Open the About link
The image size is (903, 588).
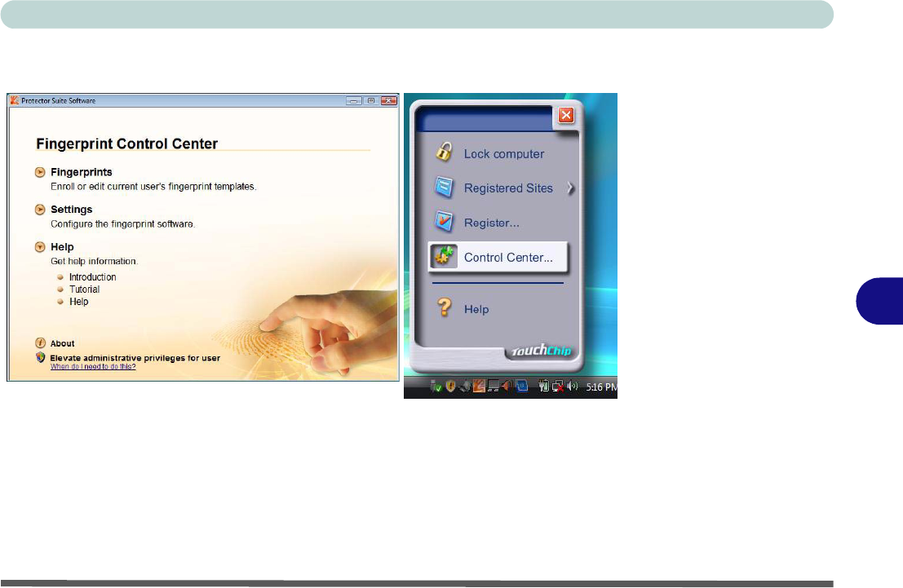click(62, 344)
